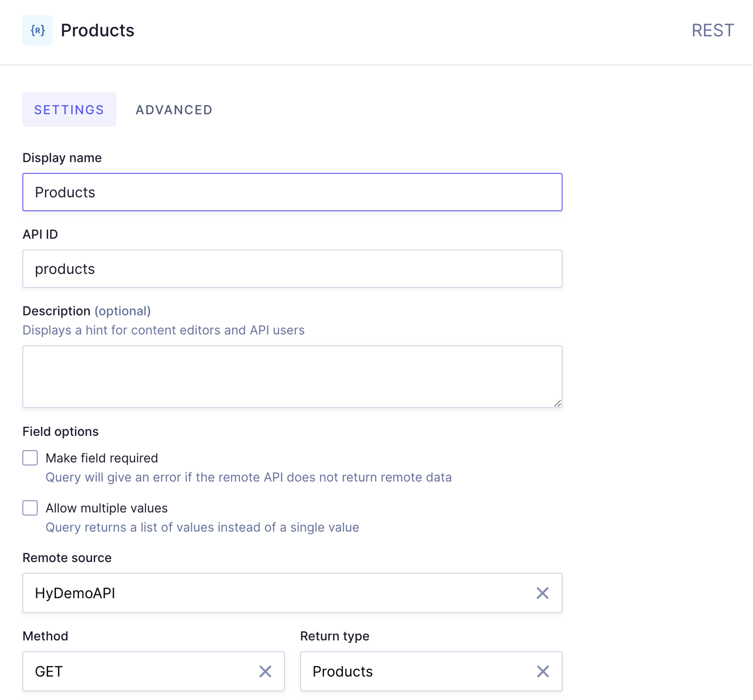Screen dimensions: 753x700
Task: Click the 'Return type' label
Action: (335, 636)
